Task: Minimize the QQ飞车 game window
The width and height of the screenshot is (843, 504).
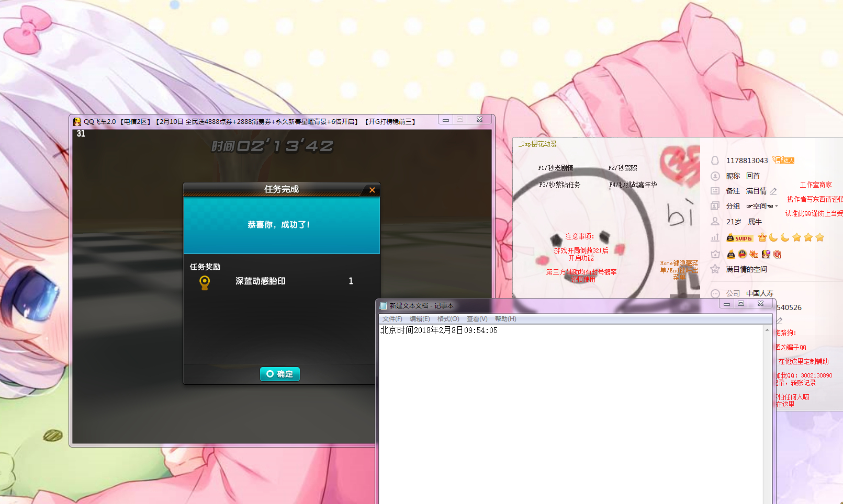Action: tap(446, 120)
